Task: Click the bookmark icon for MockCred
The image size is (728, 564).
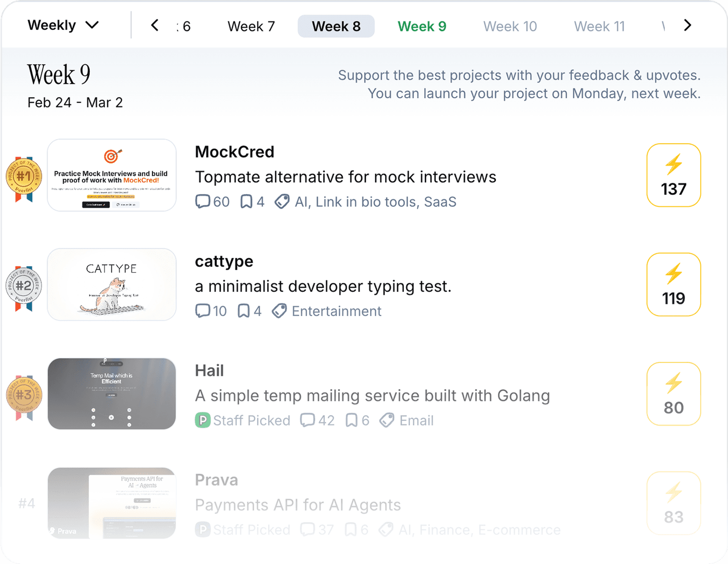Action: 246,202
